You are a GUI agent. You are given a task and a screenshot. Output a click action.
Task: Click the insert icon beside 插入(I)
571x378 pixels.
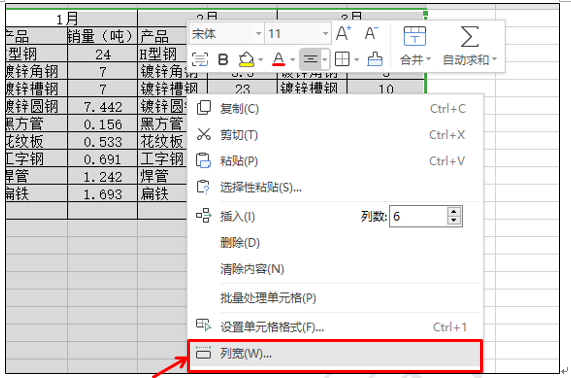click(x=204, y=216)
